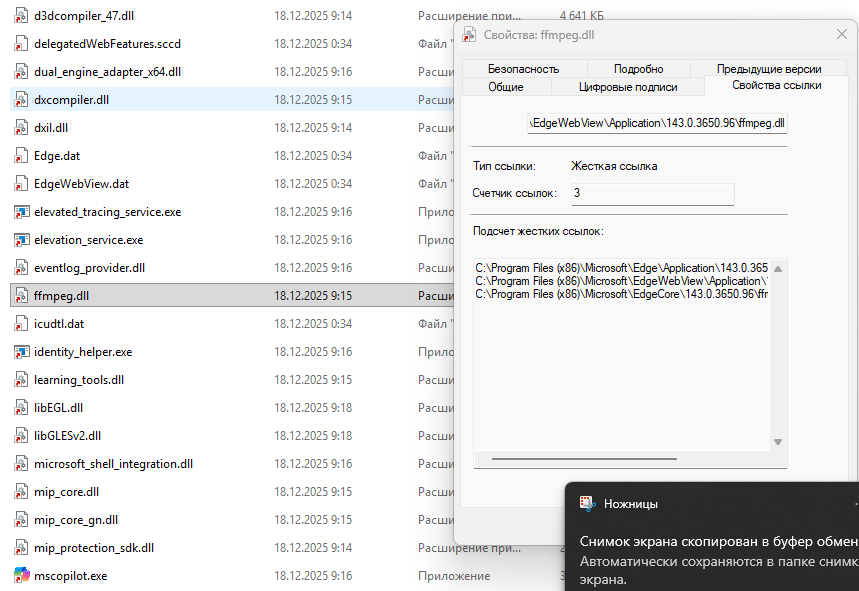Click the elevated_tracing_service.exe application icon

pos(21,212)
